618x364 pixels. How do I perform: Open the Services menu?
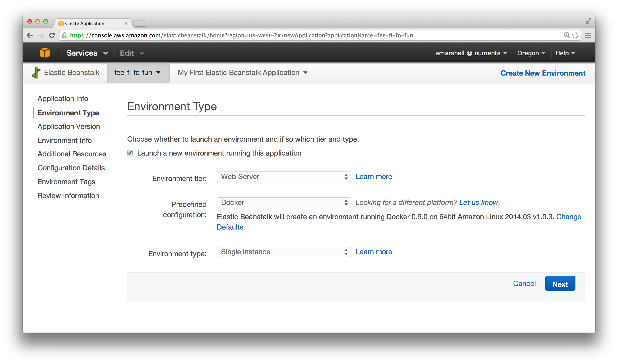pos(87,53)
